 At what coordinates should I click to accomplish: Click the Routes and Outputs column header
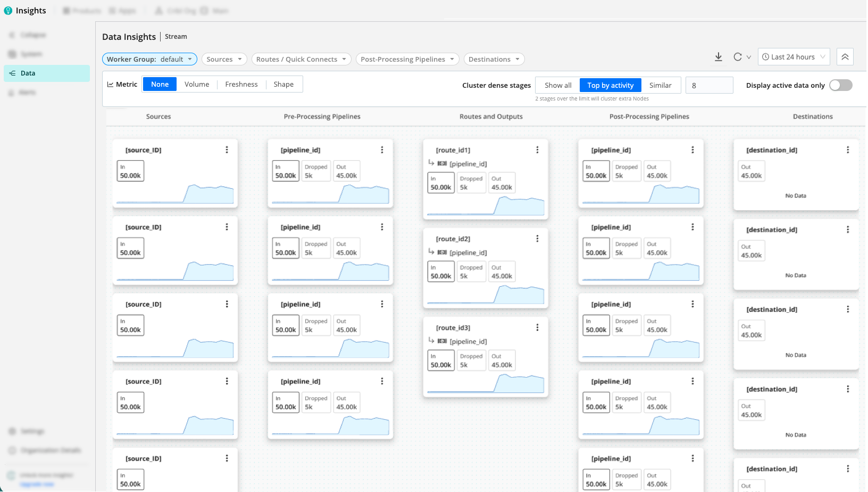491,116
